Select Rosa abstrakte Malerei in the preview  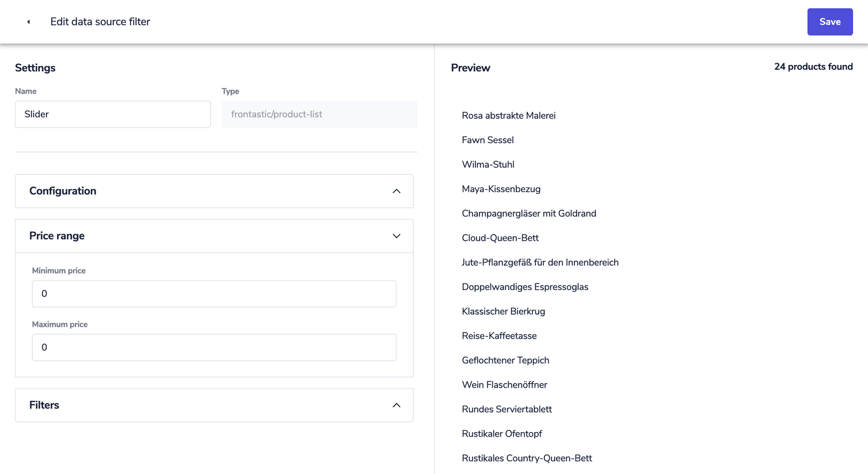click(x=508, y=115)
